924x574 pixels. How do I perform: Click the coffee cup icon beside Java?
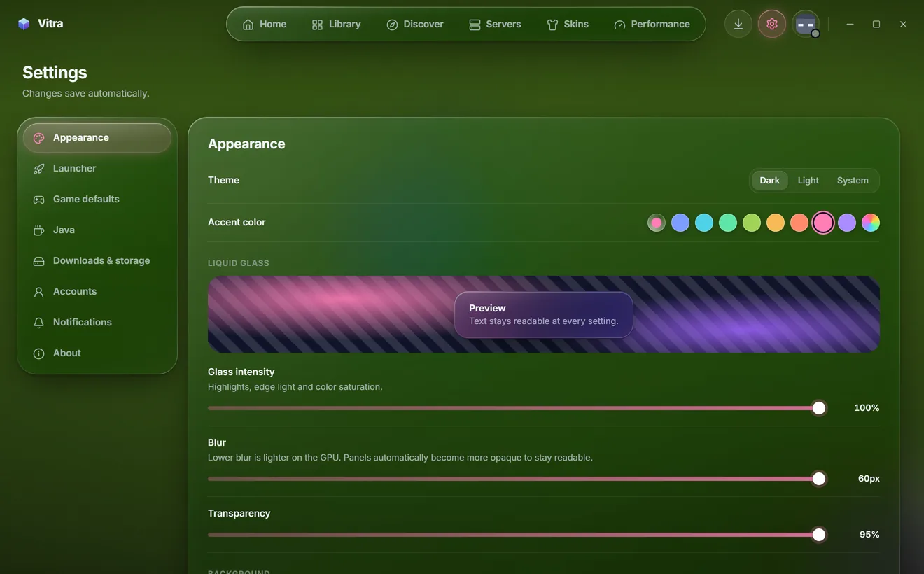(x=38, y=230)
